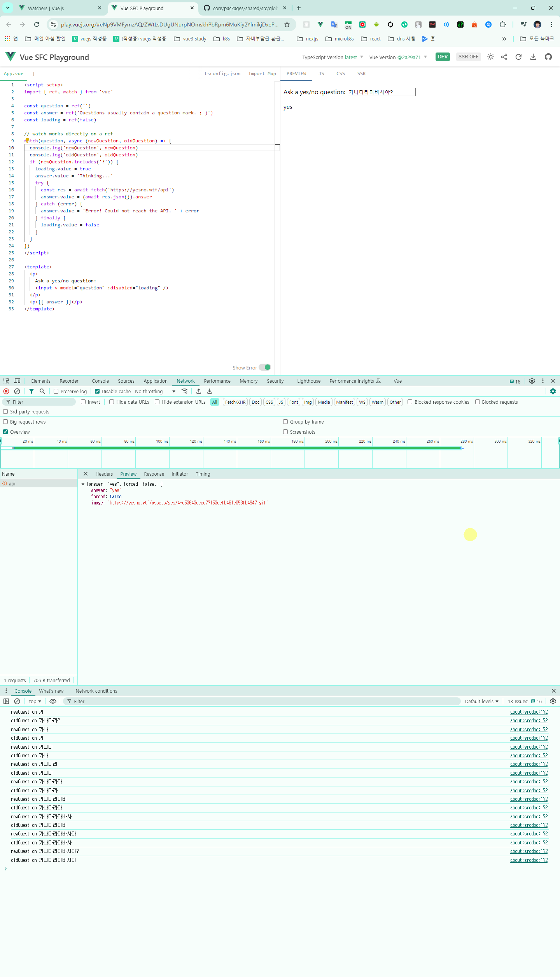Uncheck Disable cache checkbox

pyautogui.click(x=97, y=391)
